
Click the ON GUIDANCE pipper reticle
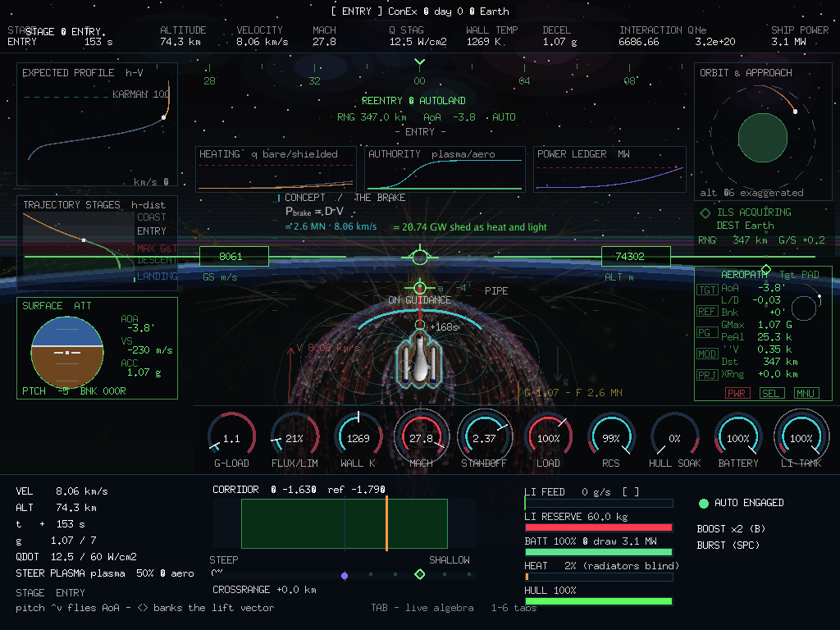(x=420, y=288)
